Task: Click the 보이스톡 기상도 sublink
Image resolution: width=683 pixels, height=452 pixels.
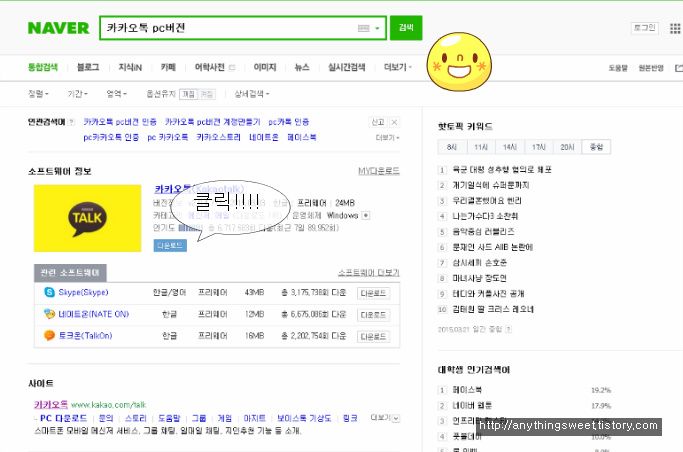Action: click(x=304, y=418)
